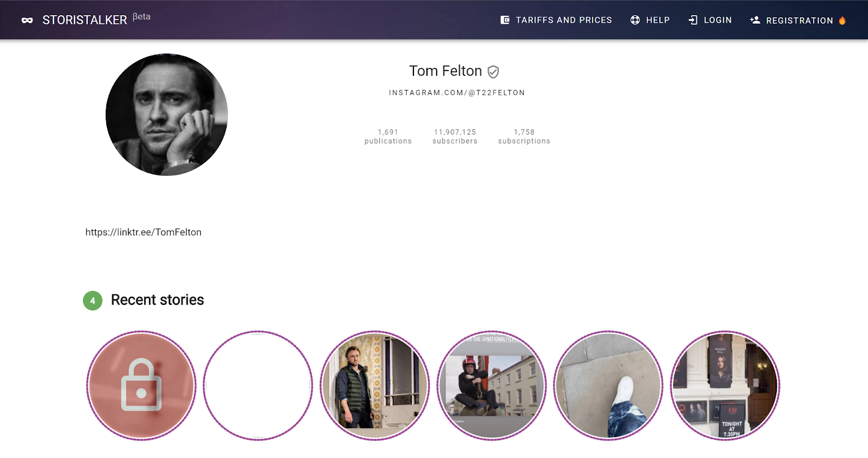The image size is (868, 458).
Task: Open the blank white story circle
Action: (258, 385)
